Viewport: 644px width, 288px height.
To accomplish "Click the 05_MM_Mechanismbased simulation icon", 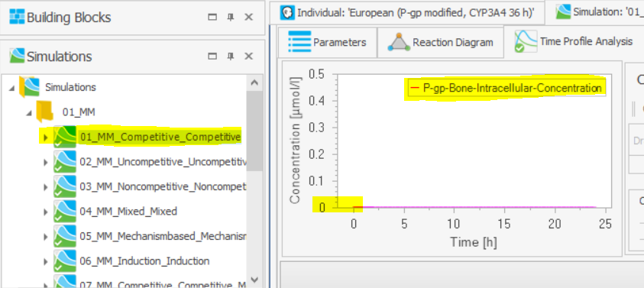I will coord(64,236).
